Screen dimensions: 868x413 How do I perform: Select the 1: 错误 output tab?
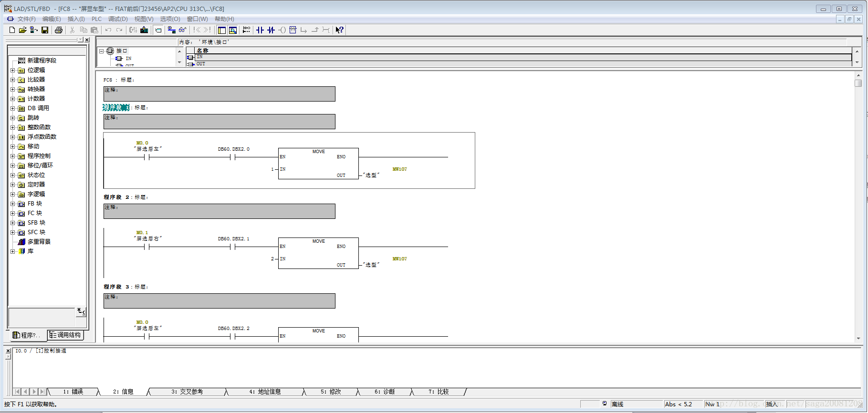coord(73,392)
